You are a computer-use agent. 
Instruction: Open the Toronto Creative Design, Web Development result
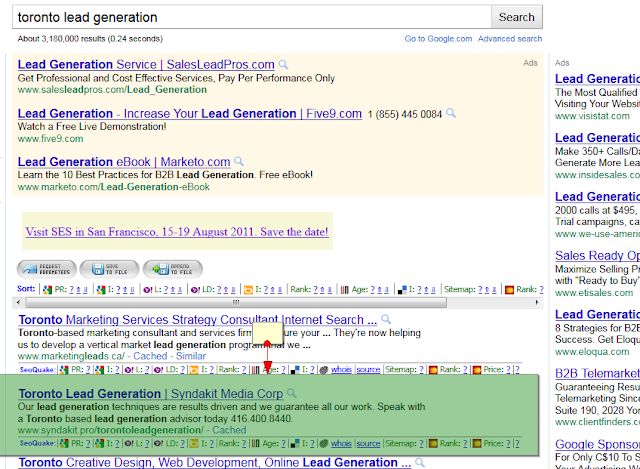click(x=215, y=462)
